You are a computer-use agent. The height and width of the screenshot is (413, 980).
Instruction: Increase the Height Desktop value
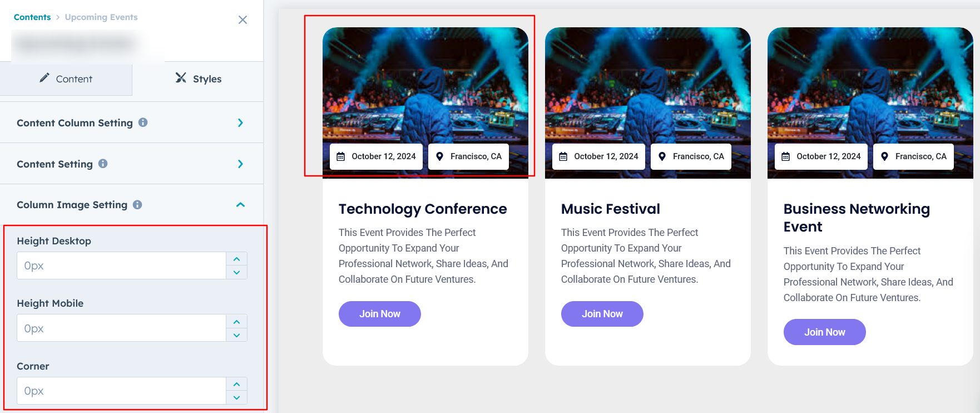tap(237, 259)
